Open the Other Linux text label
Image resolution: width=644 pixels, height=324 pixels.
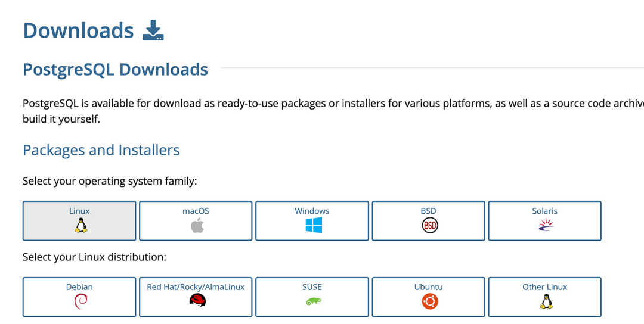click(x=544, y=286)
